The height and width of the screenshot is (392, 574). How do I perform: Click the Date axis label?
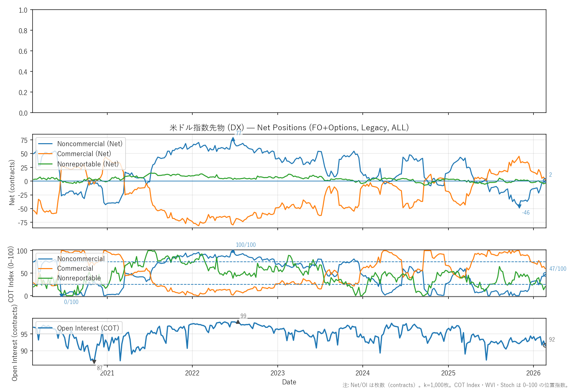click(289, 382)
